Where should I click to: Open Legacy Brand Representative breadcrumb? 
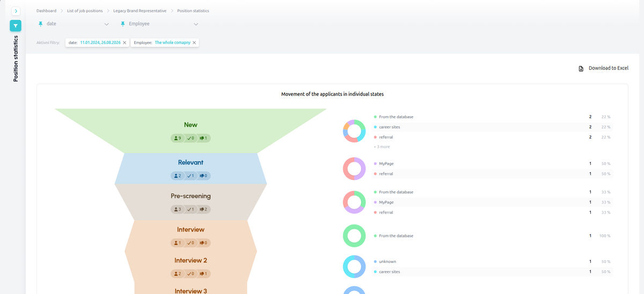[x=140, y=11]
